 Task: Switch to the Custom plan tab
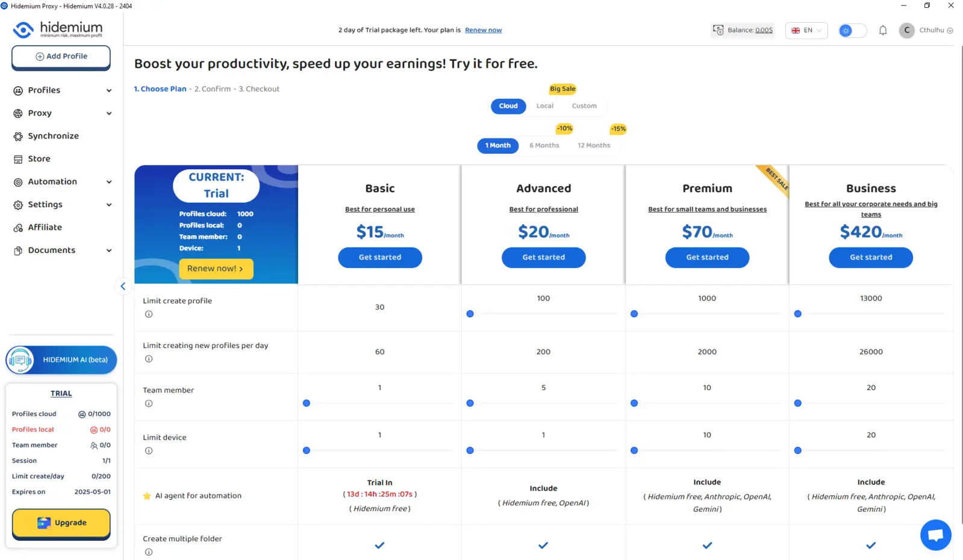pyautogui.click(x=584, y=106)
